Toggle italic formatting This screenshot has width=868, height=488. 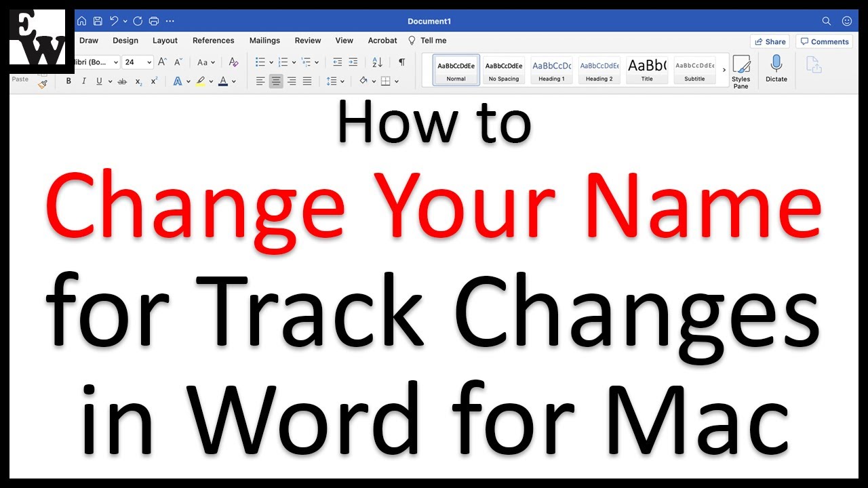click(83, 81)
